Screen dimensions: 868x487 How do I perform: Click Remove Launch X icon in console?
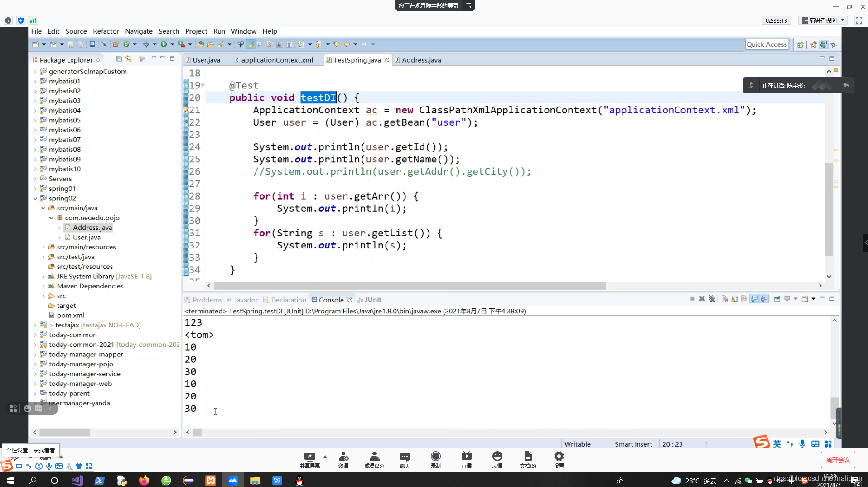pyautogui.click(x=702, y=299)
